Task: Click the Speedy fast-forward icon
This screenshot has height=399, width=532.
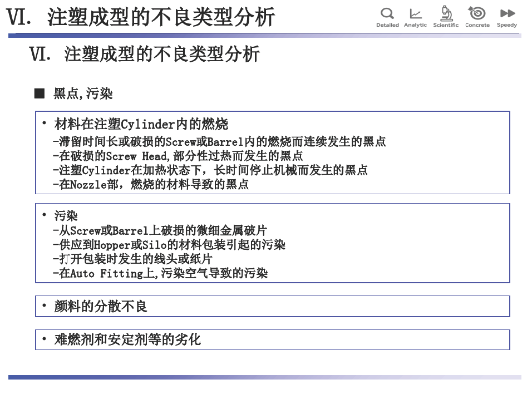Action: click(x=507, y=13)
